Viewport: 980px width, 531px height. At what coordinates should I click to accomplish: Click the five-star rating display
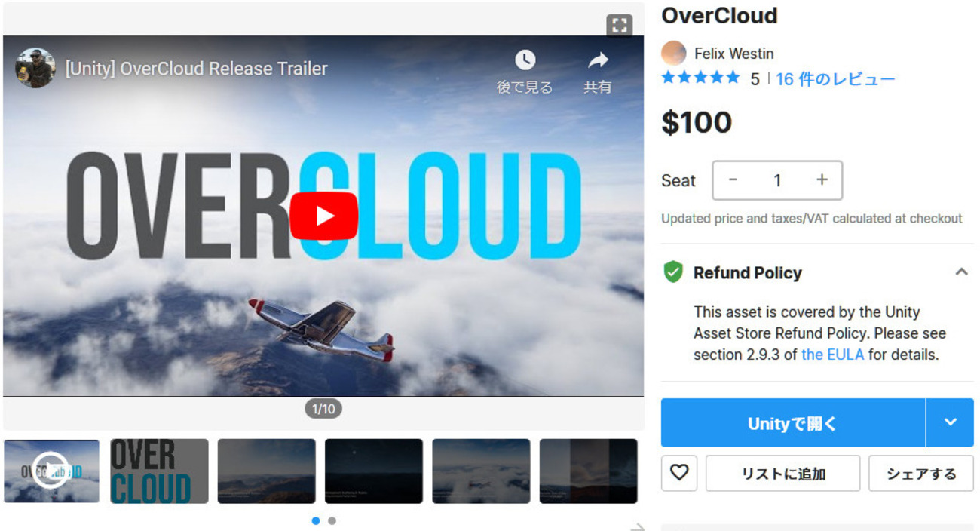[x=700, y=78]
